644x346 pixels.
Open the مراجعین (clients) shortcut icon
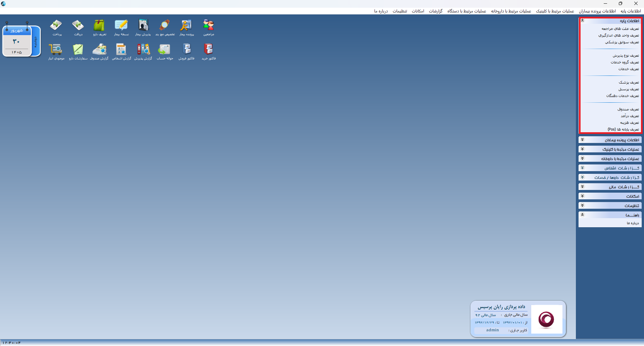[208, 27]
